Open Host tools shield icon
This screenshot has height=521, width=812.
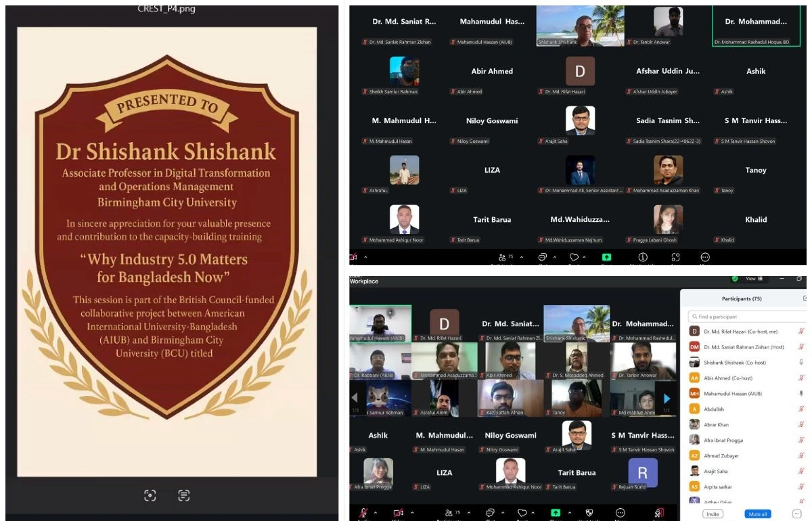(x=588, y=513)
